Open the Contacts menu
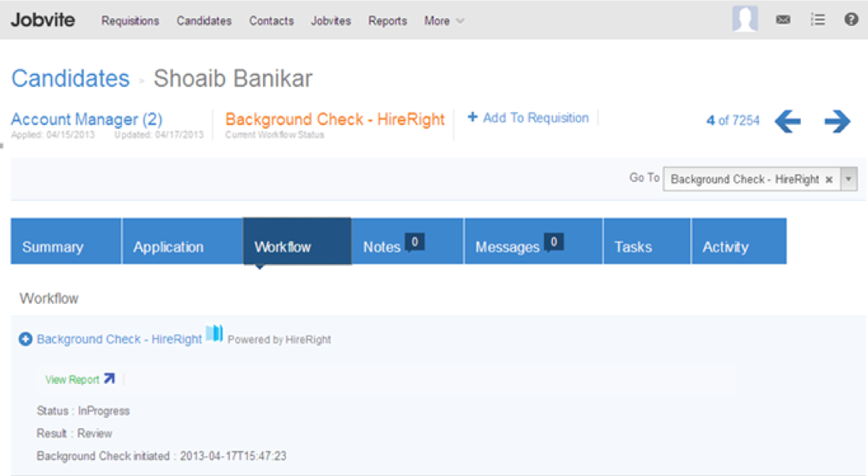Screen dimensions: 868x476 tap(271, 21)
